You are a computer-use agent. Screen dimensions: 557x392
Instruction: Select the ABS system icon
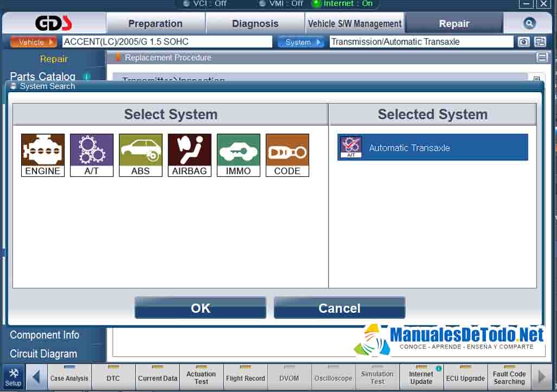(140, 155)
